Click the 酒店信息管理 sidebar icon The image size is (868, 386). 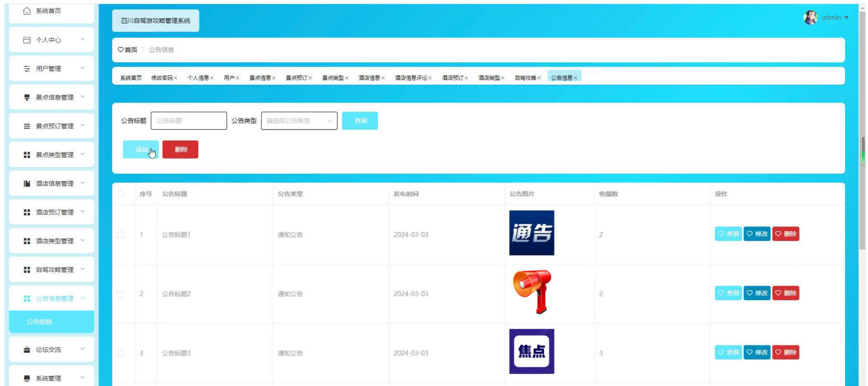(x=27, y=184)
